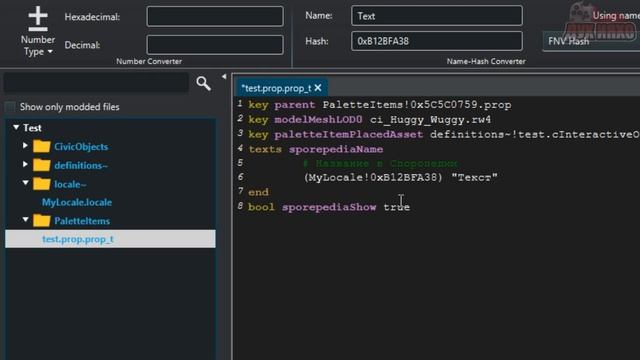640x360 pixels.
Task: Click the 'Test' project root label
Action: [x=32, y=128]
